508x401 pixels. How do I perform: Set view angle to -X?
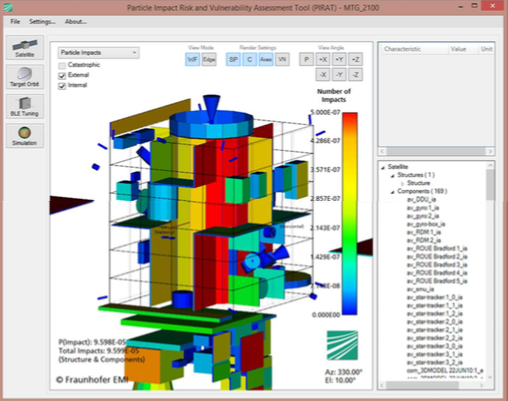pyautogui.click(x=323, y=75)
